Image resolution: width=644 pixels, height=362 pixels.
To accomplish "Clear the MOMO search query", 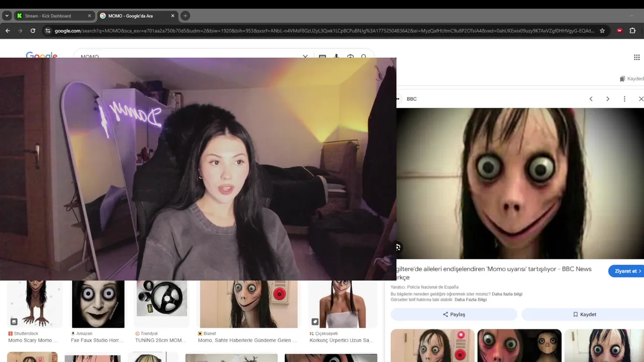I will point(305,56).
